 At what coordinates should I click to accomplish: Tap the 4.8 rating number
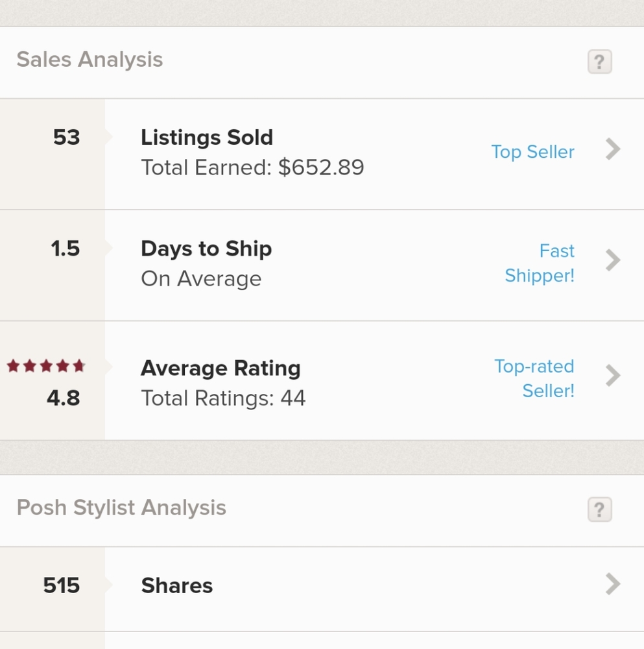(x=63, y=397)
